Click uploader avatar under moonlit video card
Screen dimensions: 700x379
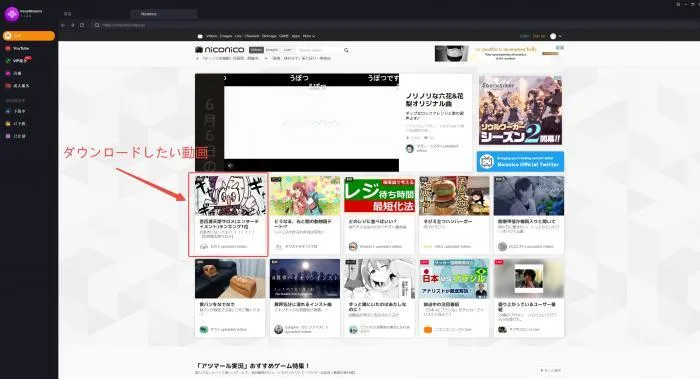[278, 329]
